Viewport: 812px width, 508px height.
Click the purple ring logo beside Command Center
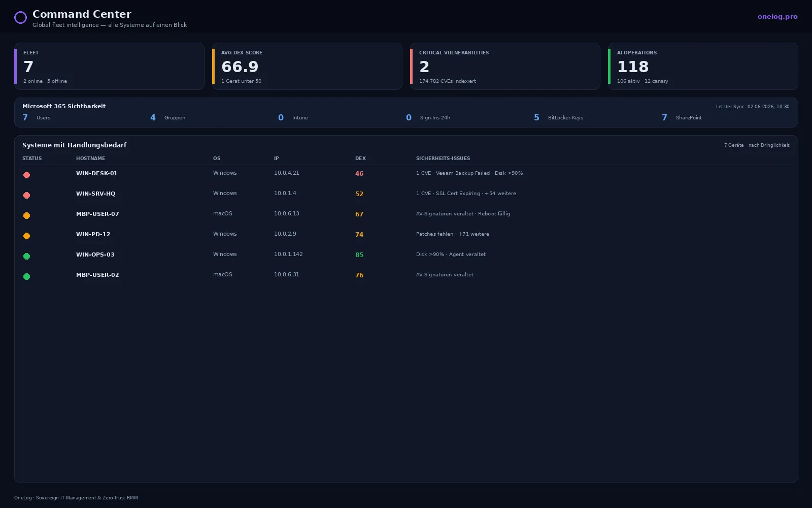point(20,18)
